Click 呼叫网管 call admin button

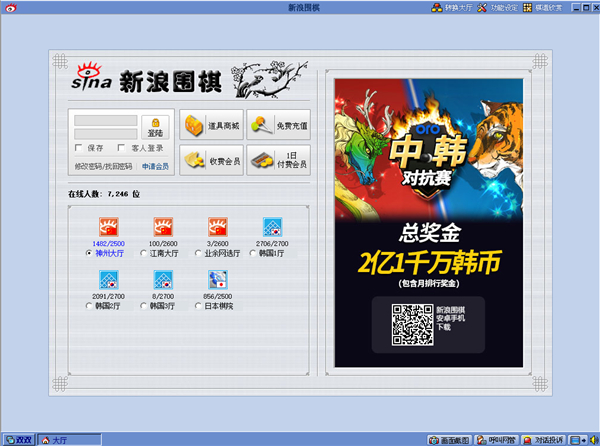[496, 440]
